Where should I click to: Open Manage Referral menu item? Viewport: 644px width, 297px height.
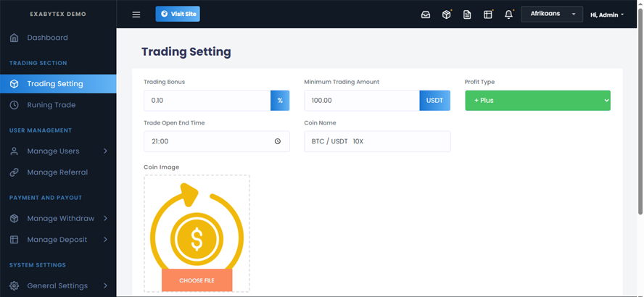pyautogui.click(x=58, y=172)
